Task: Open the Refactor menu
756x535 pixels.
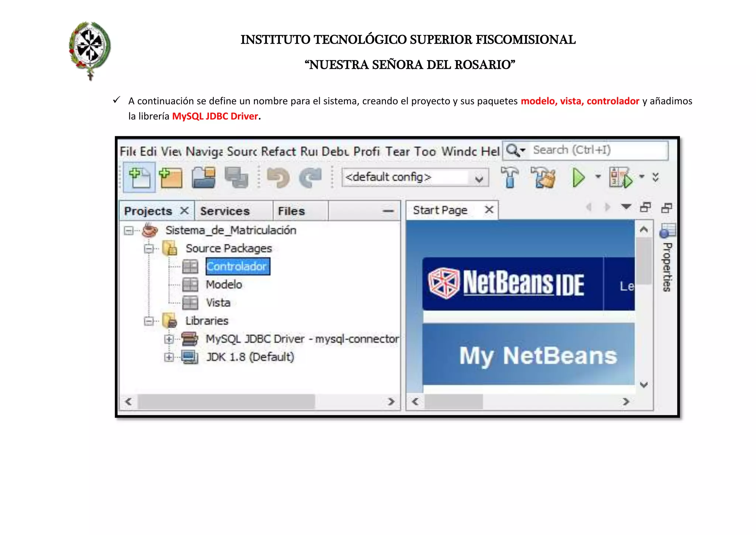Action: pos(279,151)
